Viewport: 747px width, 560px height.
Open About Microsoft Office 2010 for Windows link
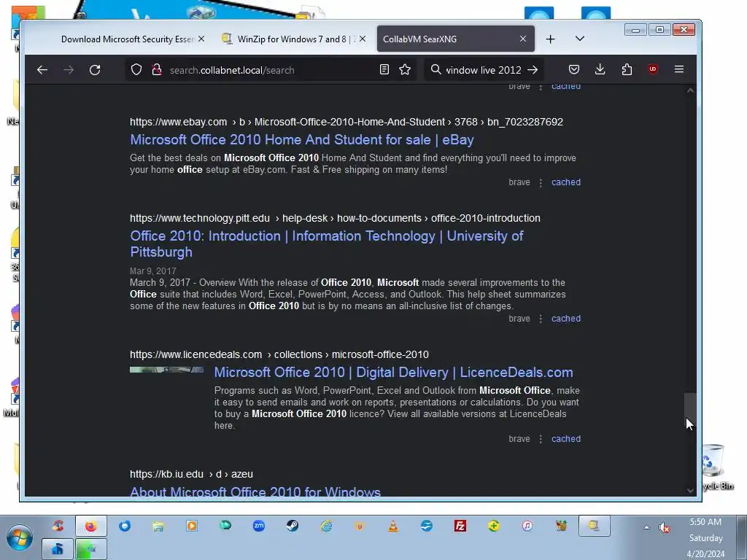(255, 491)
